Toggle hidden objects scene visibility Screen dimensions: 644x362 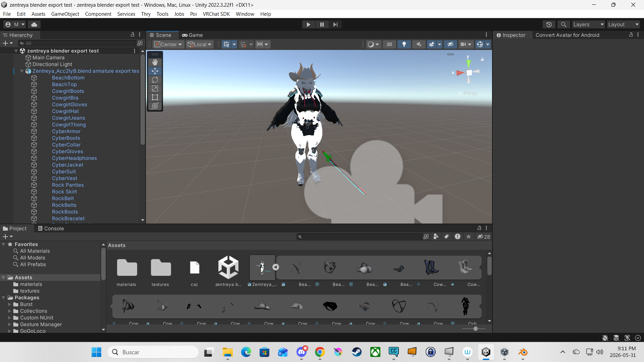[450, 44]
